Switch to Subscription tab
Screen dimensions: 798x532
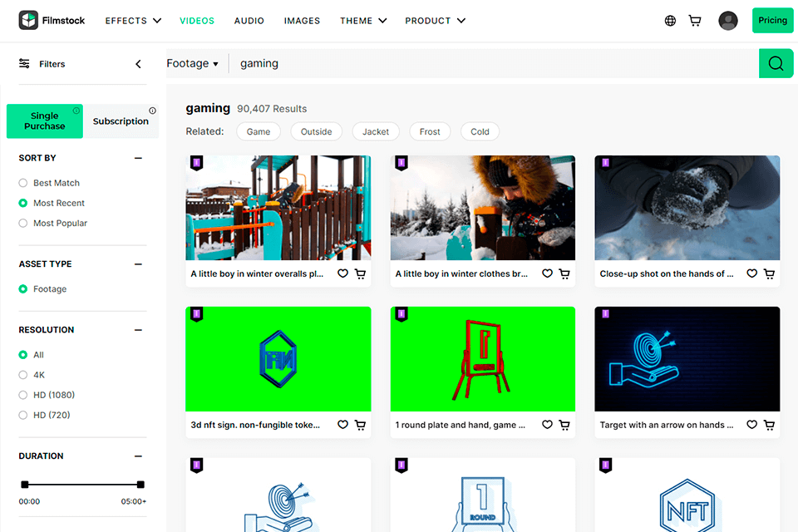pos(121,121)
